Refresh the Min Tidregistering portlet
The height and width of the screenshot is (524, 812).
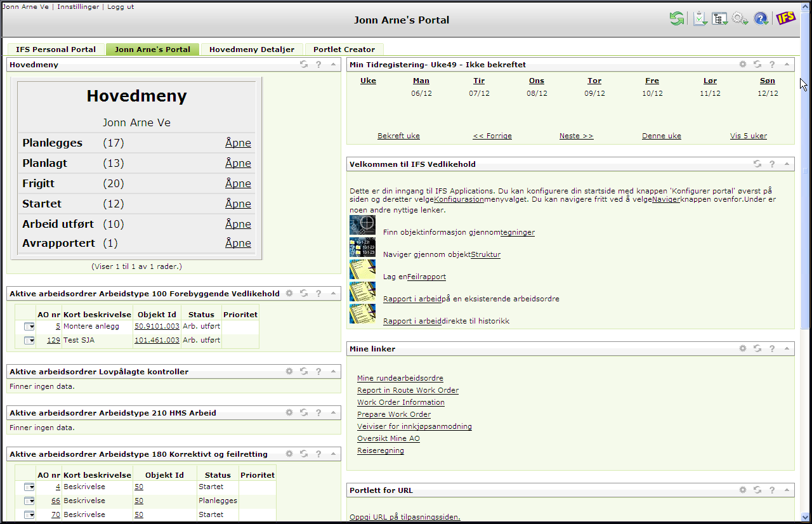(757, 64)
